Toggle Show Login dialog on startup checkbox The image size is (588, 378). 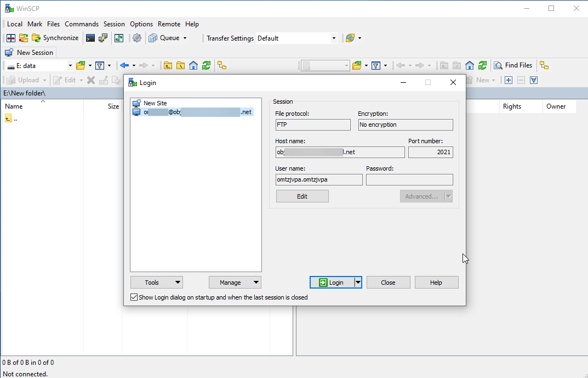click(134, 297)
